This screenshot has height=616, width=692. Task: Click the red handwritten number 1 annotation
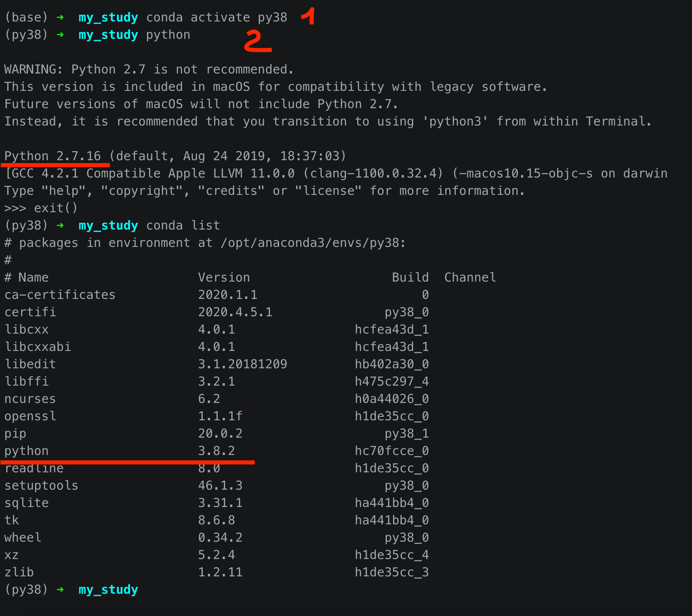[309, 17]
